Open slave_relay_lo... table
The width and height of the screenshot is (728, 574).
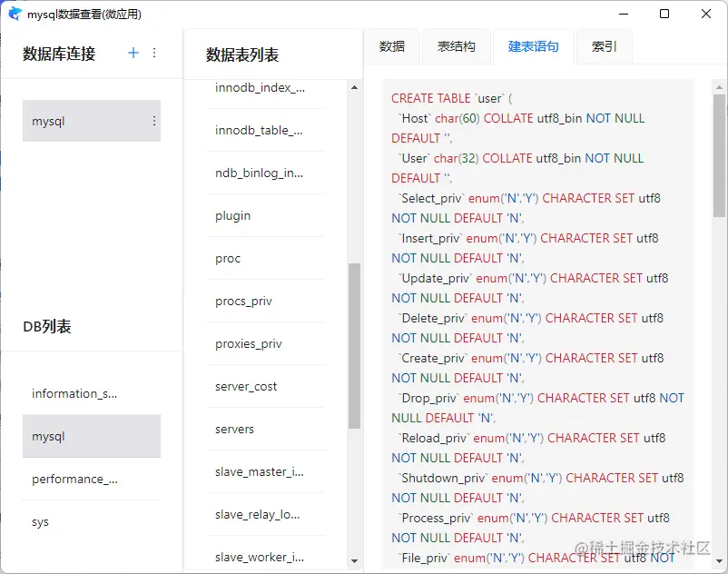[266, 515]
